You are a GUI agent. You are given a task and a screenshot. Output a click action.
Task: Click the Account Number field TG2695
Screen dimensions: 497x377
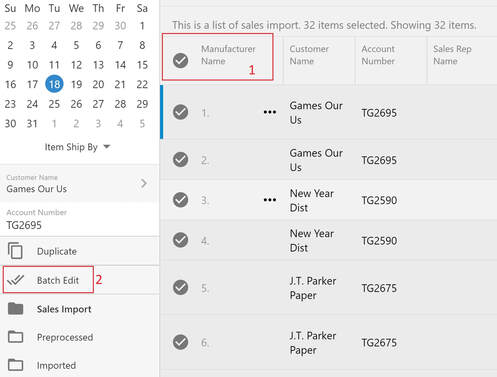[x=79, y=219]
